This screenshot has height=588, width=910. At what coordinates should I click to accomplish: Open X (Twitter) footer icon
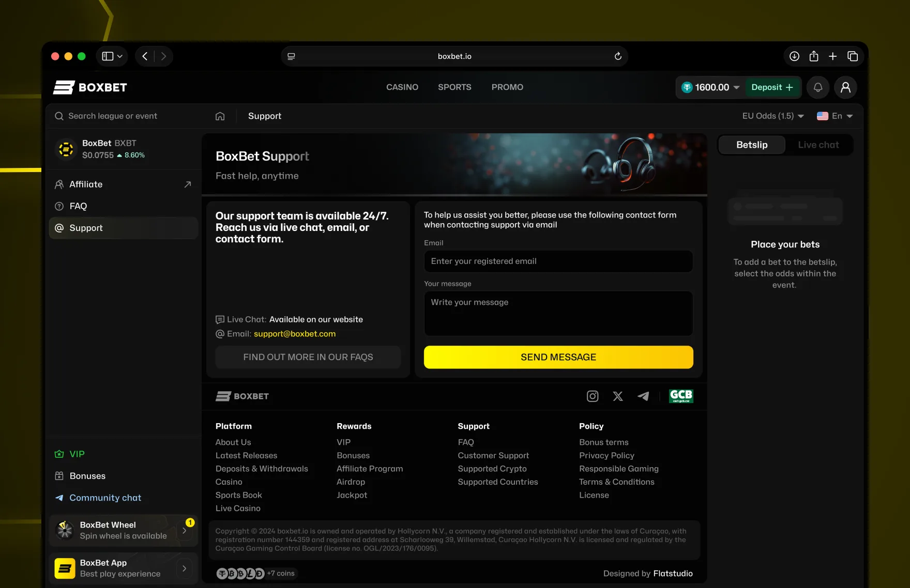pyautogui.click(x=618, y=396)
